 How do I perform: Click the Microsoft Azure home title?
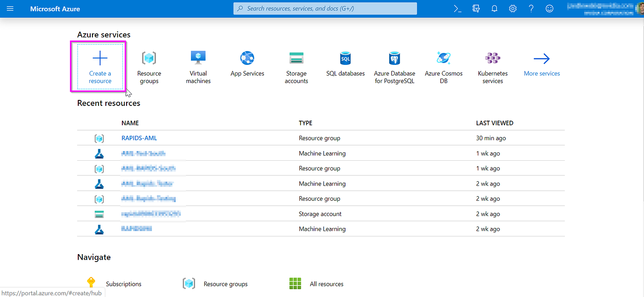click(x=55, y=9)
